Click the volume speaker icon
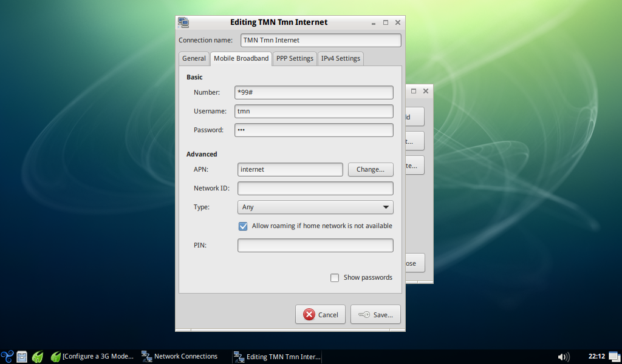Screen dimensions: 622x364 click(563, 357)
